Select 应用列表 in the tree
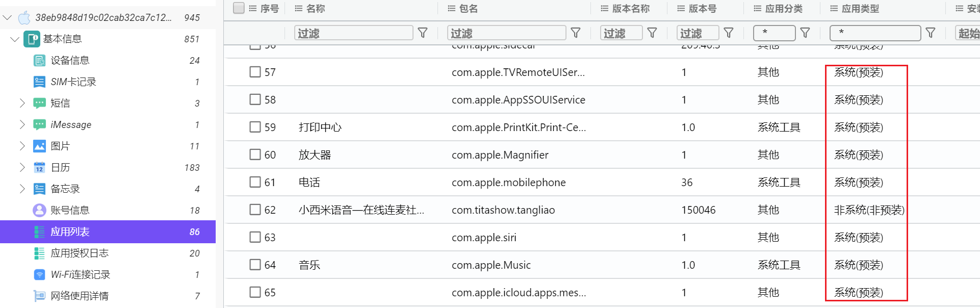Screen dimensions: 980x308 108,232
